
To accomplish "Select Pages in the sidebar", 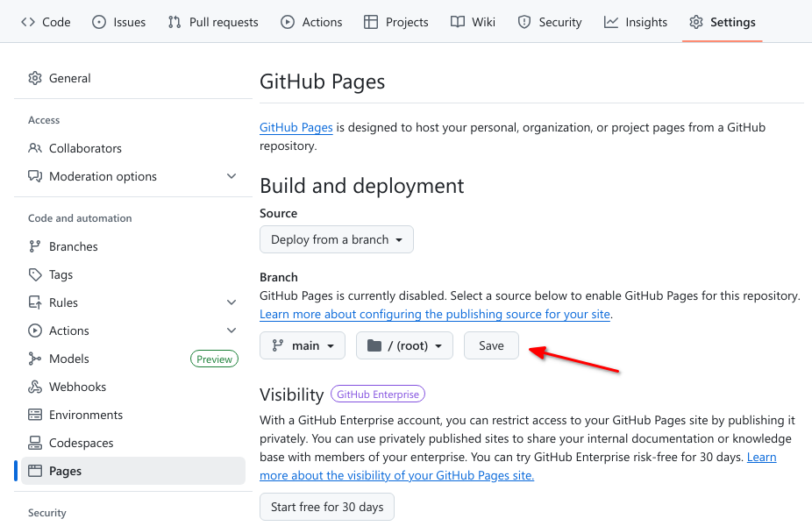I will [x=133, y=471].
